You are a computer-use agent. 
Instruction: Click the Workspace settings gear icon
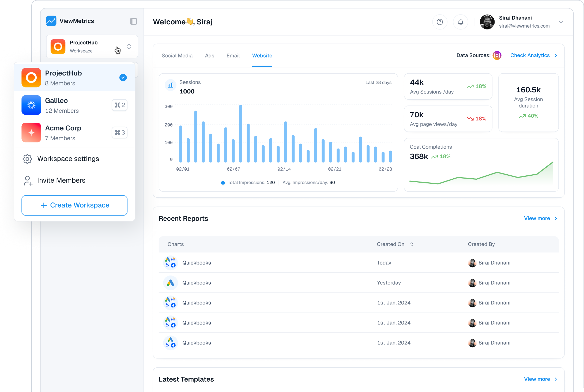27,159
